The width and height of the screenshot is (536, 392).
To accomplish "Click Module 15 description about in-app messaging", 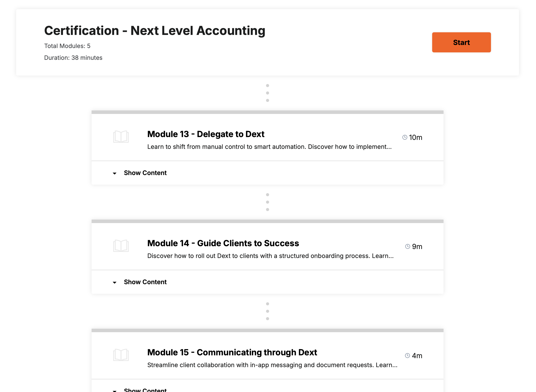I will pos(272,365).
